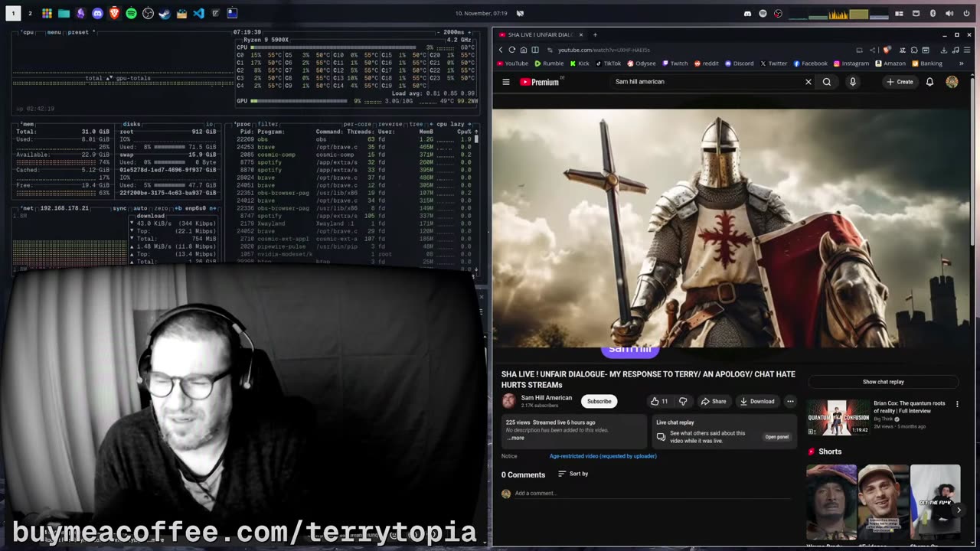Screen dimensions: 980x551
Task: Open the volume control in system tray
Action: coord(949,13)
